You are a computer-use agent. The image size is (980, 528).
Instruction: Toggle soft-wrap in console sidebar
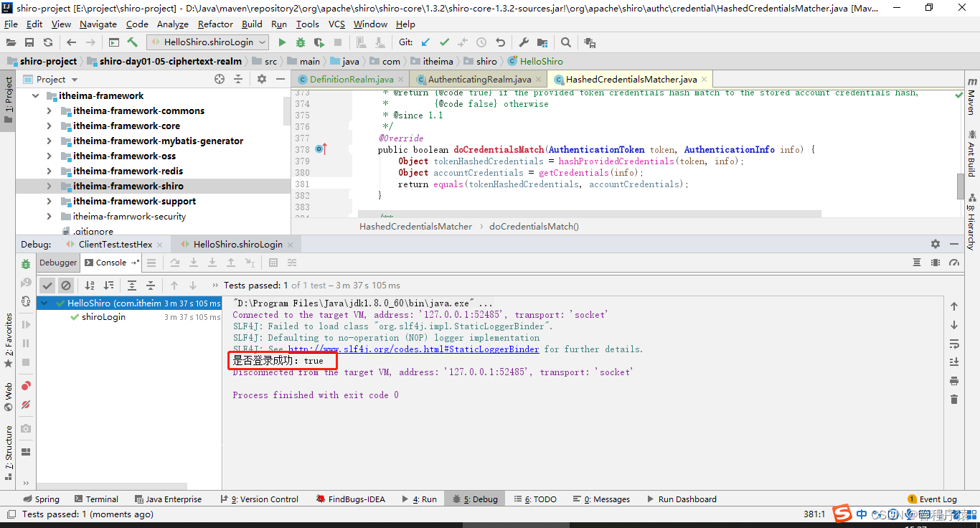coord(953,343)
